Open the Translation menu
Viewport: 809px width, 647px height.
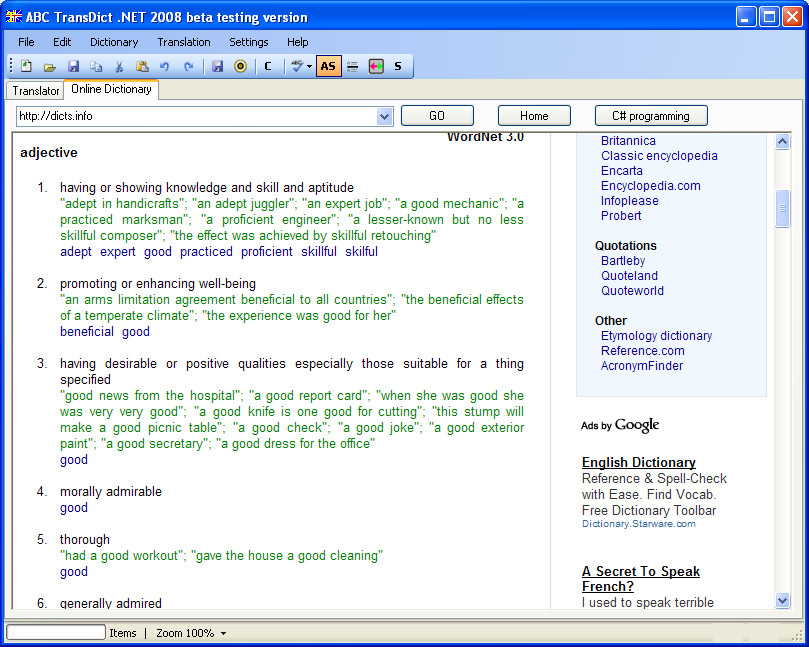click(x=184, y=42)
